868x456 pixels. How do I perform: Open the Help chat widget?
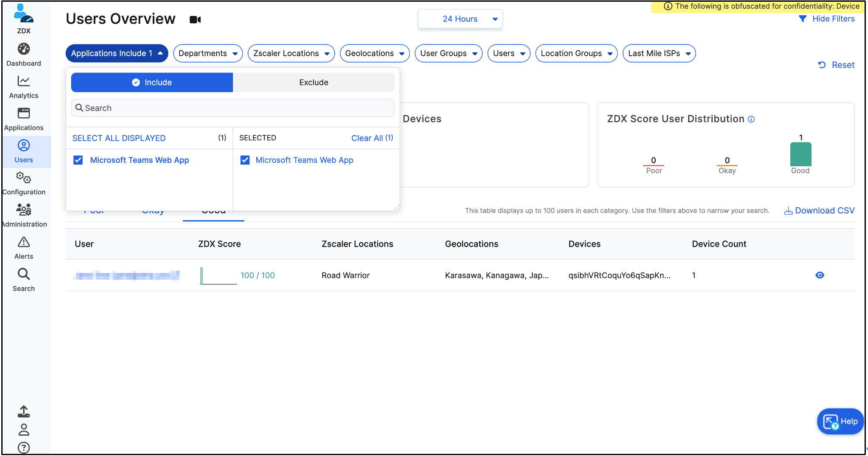840,421
